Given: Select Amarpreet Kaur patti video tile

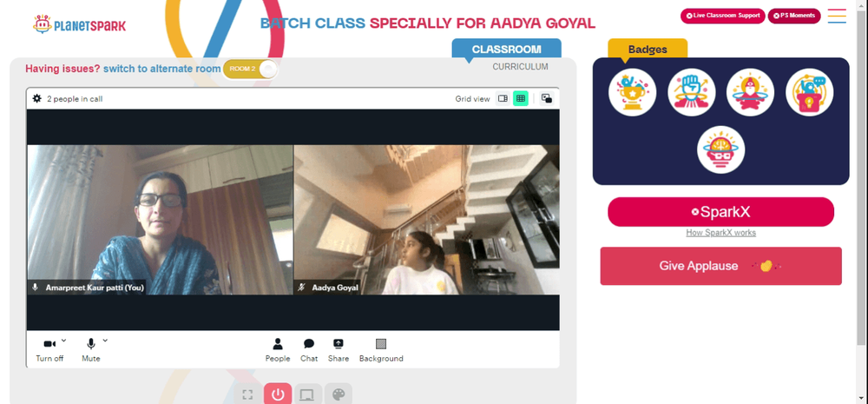Looking at the screenshot, I should coord(160,220).
